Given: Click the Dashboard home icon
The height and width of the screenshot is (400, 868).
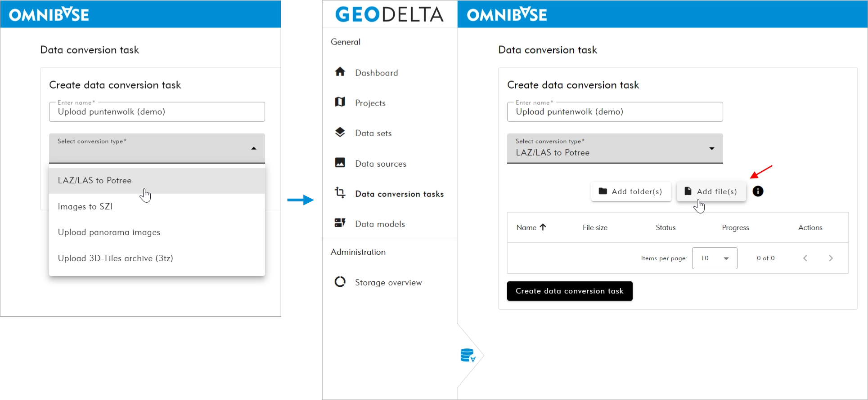Looking at the screenshot, I should 340,72.
